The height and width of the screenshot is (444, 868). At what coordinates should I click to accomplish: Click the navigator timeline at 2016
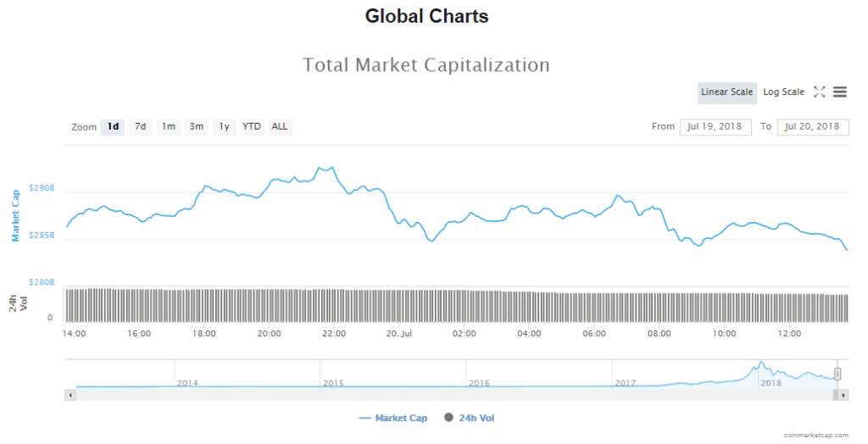[x=479, y=383]
